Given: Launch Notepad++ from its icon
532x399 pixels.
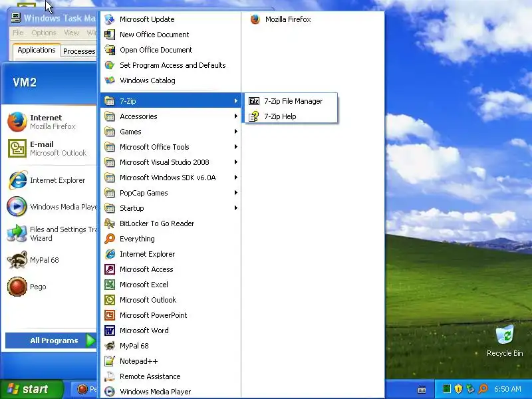Looking at the screenshot, I should point(110,361).
